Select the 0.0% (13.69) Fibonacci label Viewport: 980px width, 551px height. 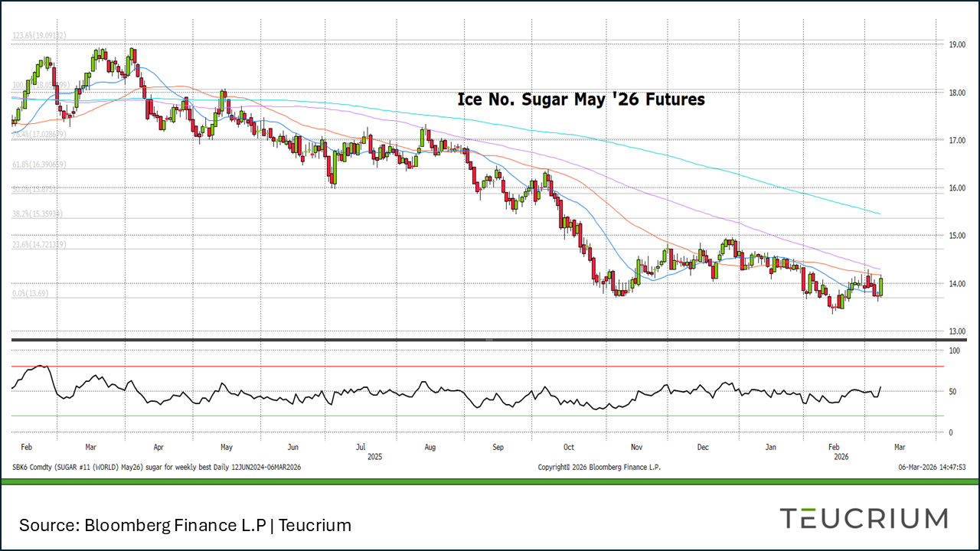pos(31,292)
